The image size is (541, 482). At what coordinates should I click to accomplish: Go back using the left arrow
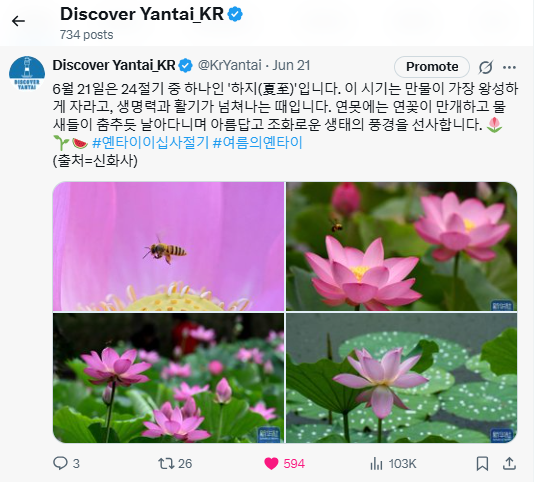pos(18,21)
